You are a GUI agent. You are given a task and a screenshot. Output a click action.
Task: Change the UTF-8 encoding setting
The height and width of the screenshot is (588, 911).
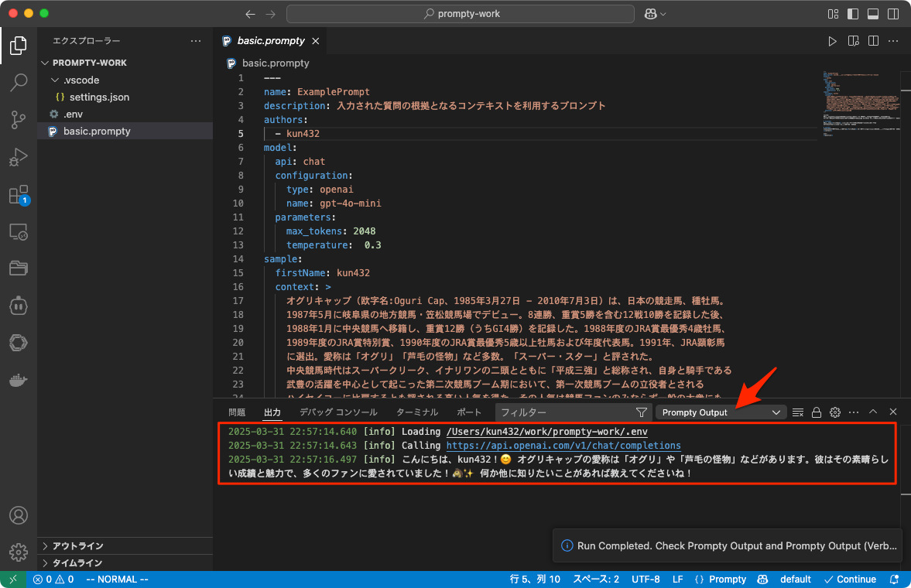[x=646, y=579]
